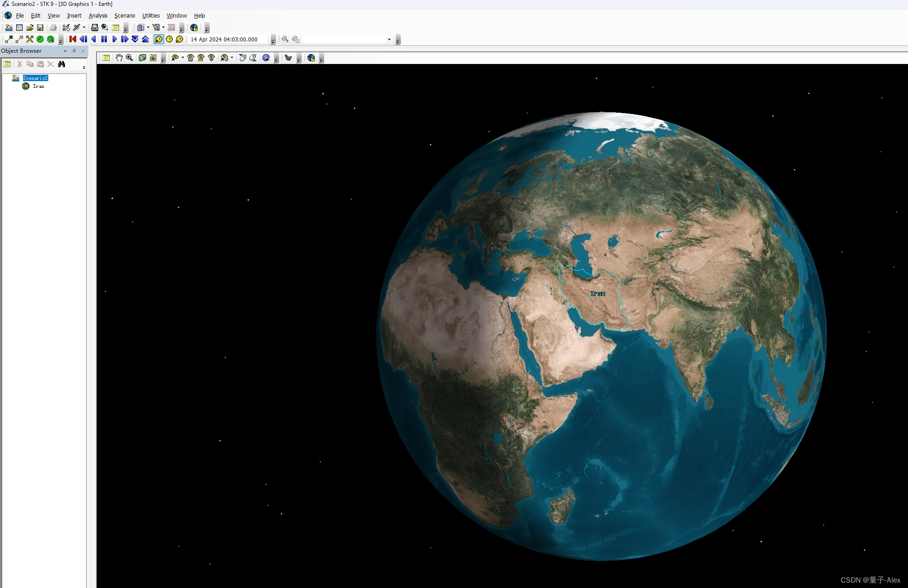Toggle the pin Object Browser button
The width and height of the screenshot is (908, 588).
[74, 51]
